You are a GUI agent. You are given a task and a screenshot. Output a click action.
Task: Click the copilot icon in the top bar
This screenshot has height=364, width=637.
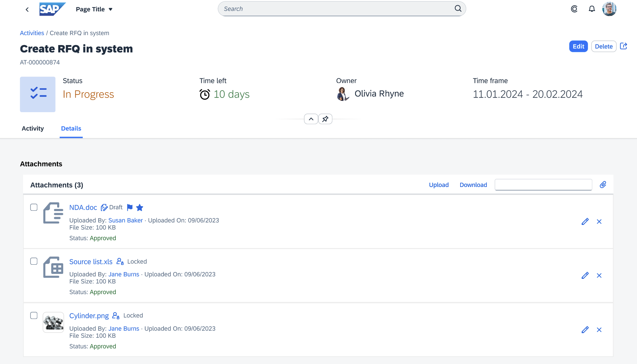[574, 9]
